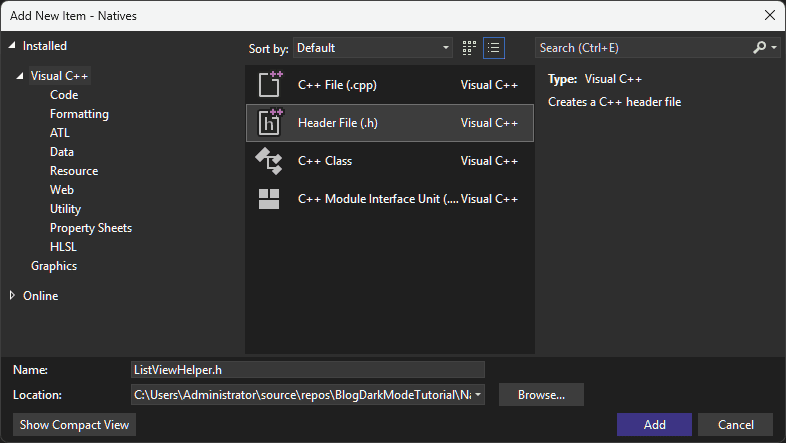This screenshot has width=786, height=443.
Task: Switch to the details list view
Action: click(494, 48)
